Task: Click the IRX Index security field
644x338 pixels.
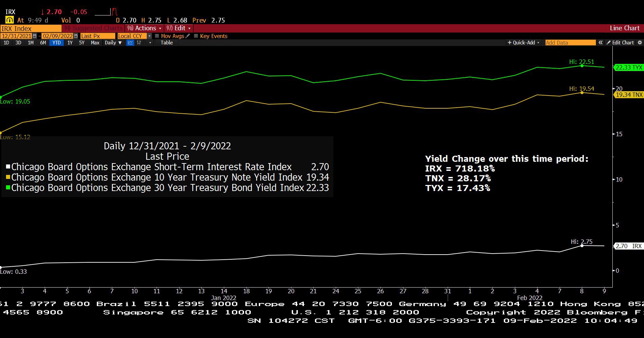Action: 31,28
